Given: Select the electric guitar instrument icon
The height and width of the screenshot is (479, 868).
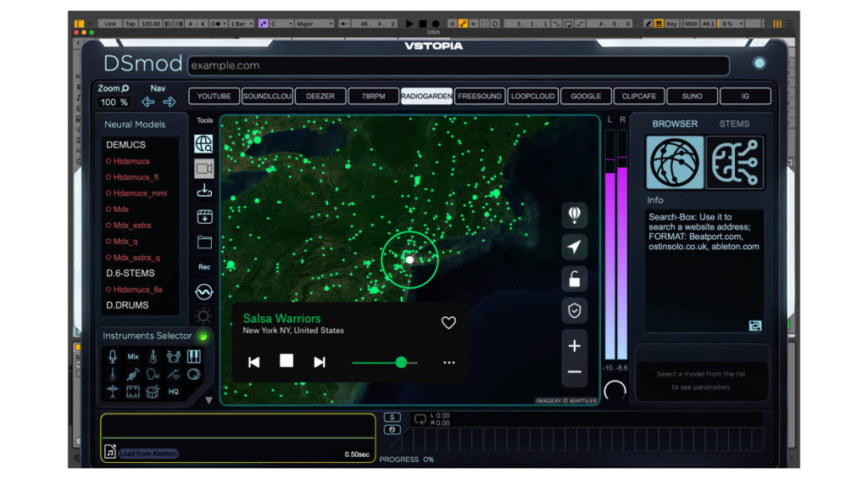Looking at the screenshot, I should (x=113, y=375).
